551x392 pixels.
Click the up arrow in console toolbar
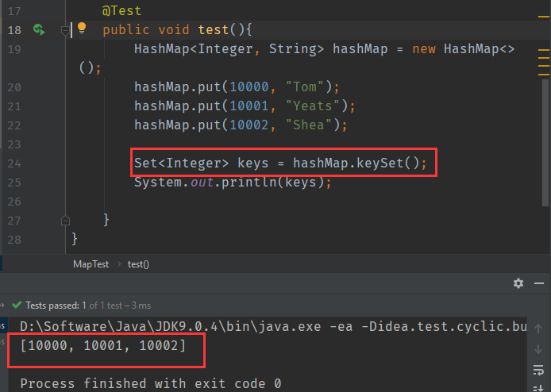tap(538, 329)
